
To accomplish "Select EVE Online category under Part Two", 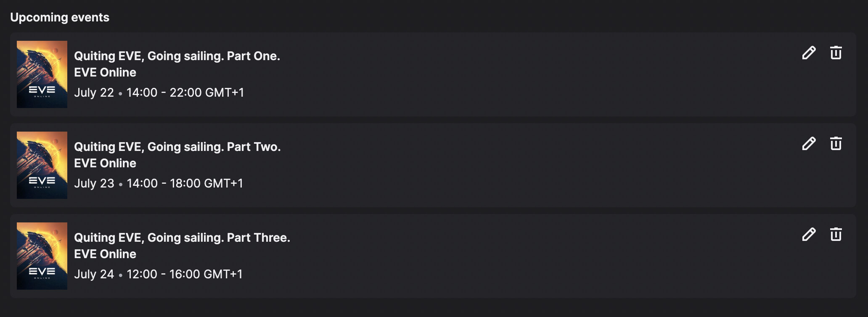I will coord(105,163).
